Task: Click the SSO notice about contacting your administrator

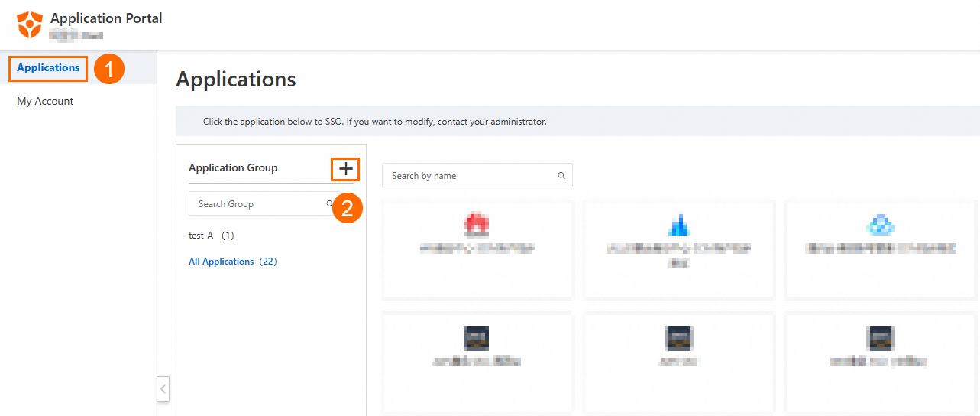Action: click(375, 121)
